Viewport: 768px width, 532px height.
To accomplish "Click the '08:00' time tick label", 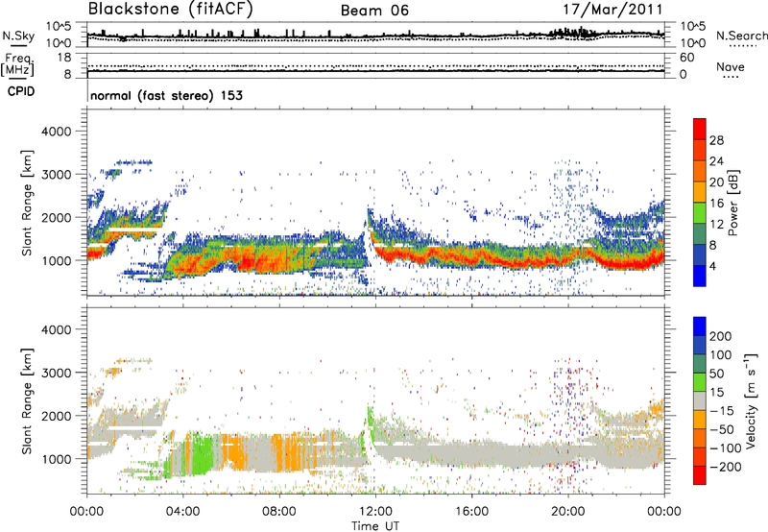I will point(279,512).
